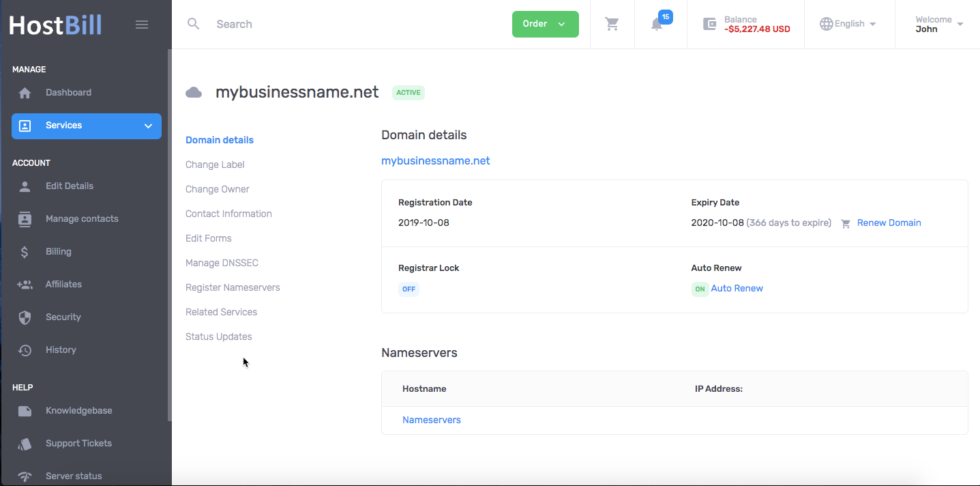
Task: Open the Billing section
Action: [x=59, y=251]
